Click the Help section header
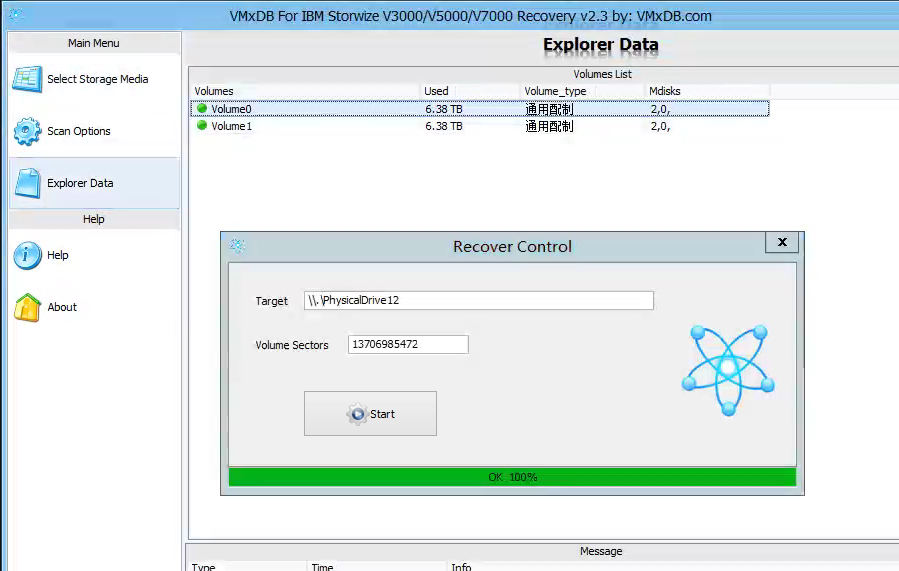 click(x=94, y=219)
